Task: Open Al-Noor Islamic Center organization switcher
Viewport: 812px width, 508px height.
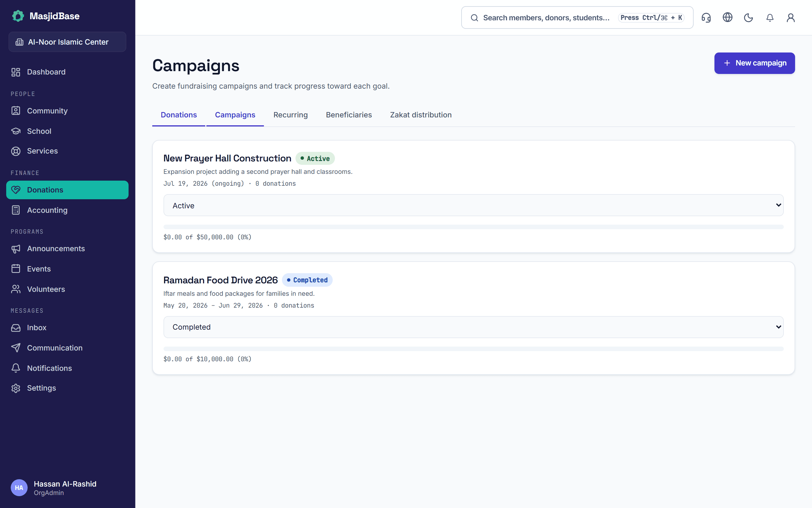Action: (67, 42)
